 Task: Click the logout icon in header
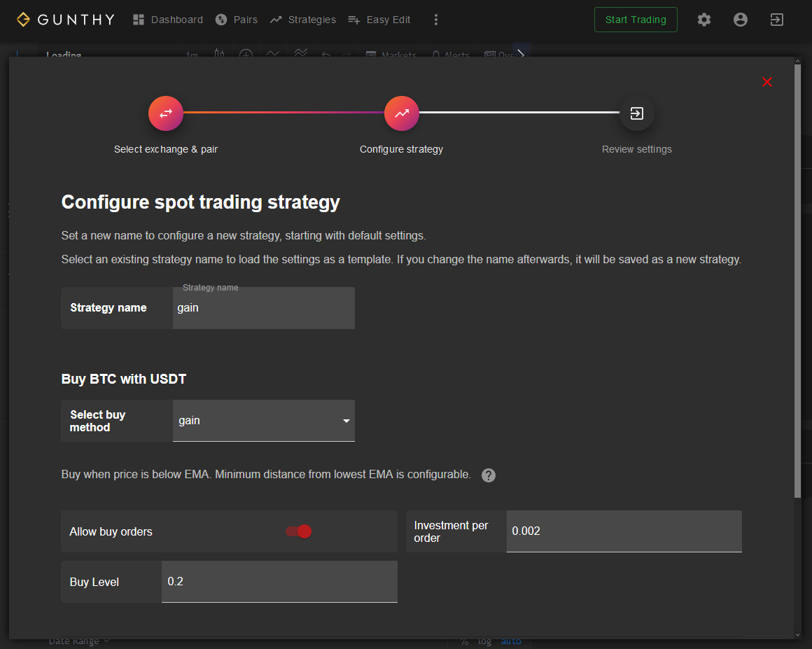pos(777,20)
